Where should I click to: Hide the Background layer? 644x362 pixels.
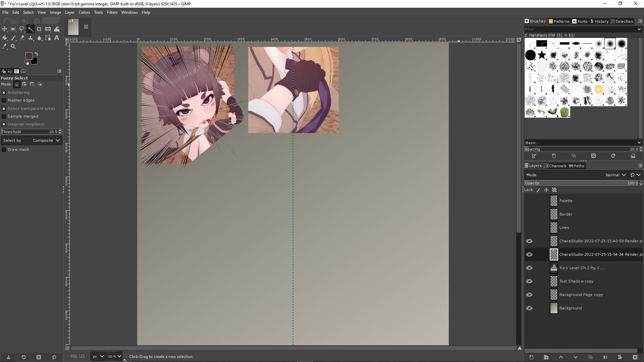click(x=529, y=308)
